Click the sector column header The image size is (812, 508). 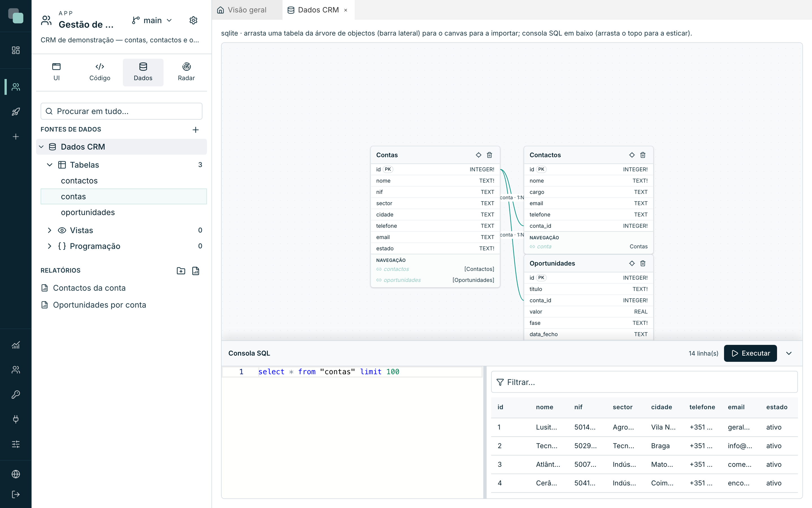click(x=623, y=407)
